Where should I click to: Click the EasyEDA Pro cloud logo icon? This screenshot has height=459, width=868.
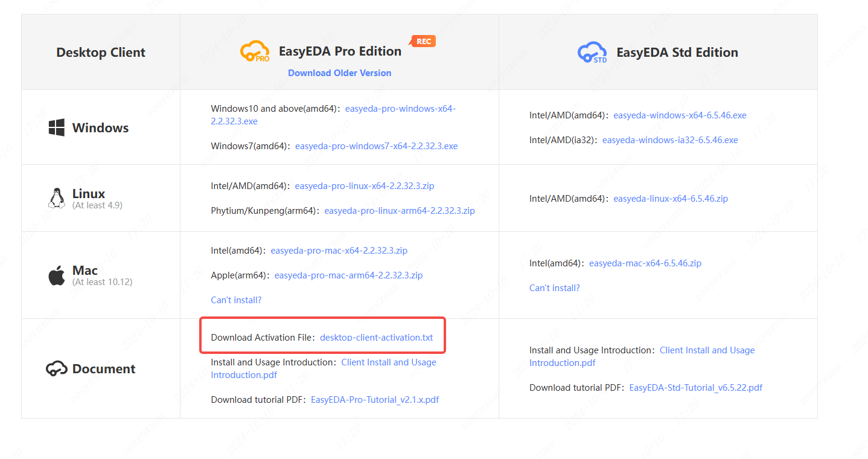point(255,52)
